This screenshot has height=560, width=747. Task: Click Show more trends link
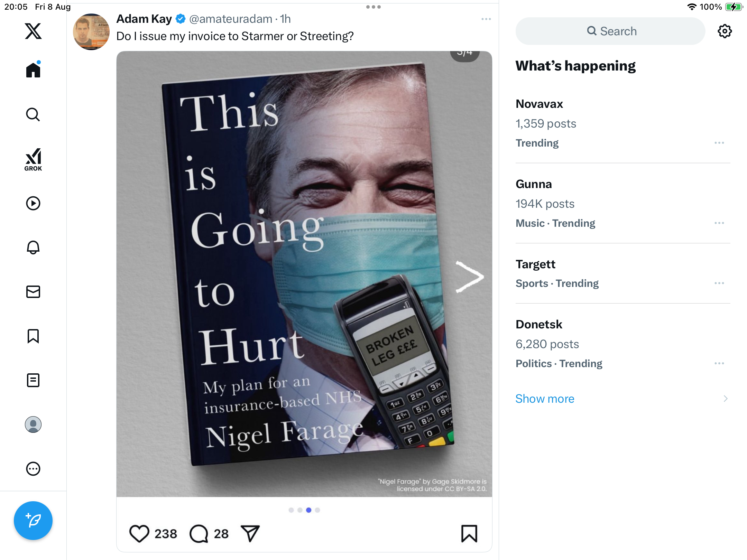(x=545, y=399)
